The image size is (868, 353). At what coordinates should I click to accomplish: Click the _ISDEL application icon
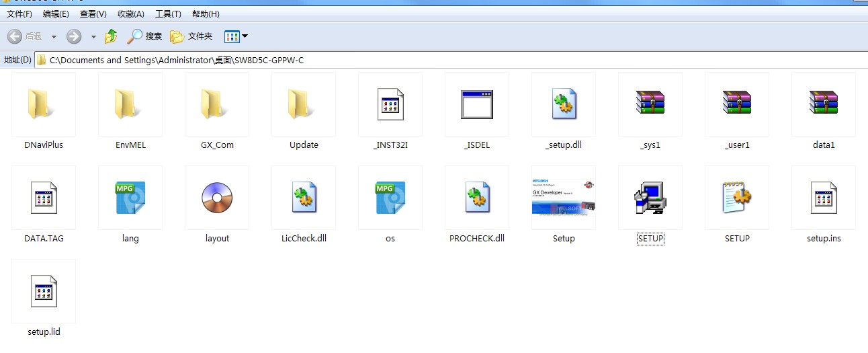coord(476,105)
